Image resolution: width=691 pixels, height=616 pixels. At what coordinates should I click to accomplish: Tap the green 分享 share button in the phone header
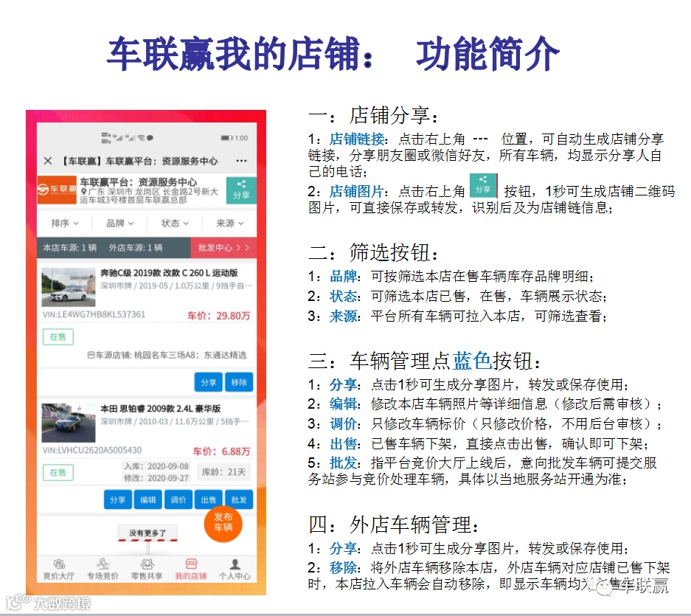coord(241,190)
